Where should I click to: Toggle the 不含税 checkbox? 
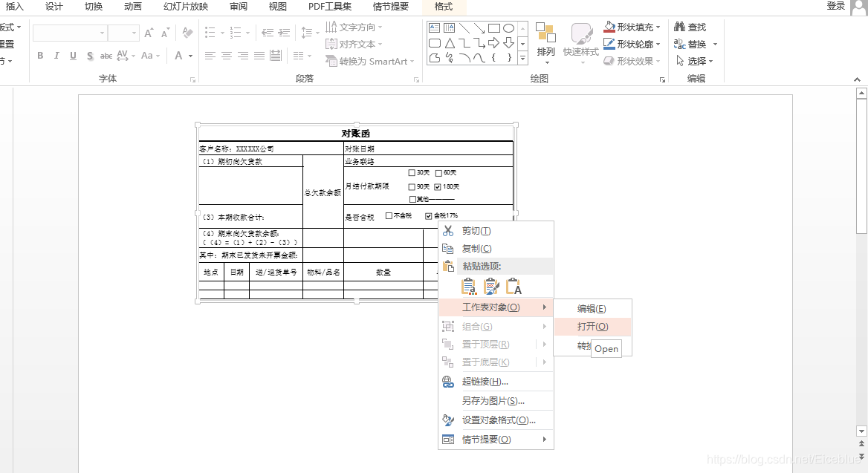(x=389, y=216)
